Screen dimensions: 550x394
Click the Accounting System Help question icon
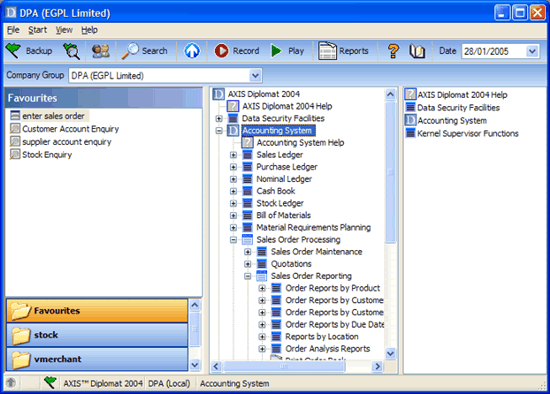click(x=247, y=142)
